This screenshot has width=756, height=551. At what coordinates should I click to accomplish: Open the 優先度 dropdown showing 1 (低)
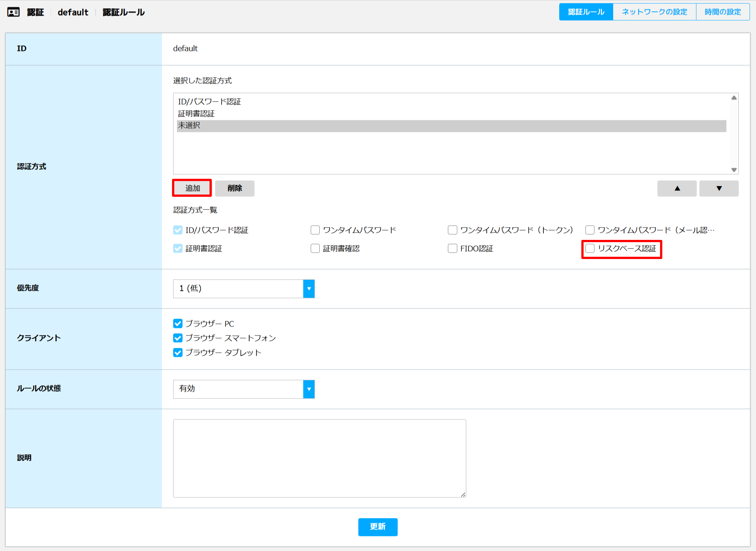[244, 289]
